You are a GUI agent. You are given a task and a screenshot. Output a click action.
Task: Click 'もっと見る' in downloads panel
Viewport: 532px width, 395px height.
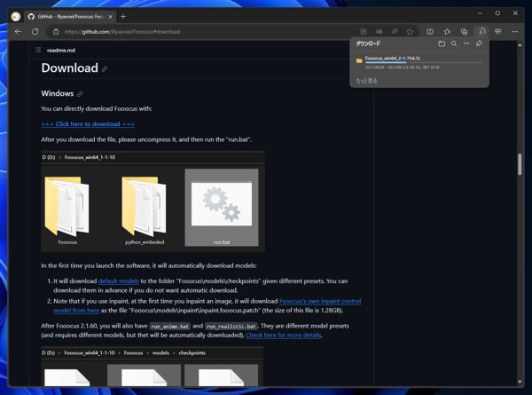[x=366, y=81]
